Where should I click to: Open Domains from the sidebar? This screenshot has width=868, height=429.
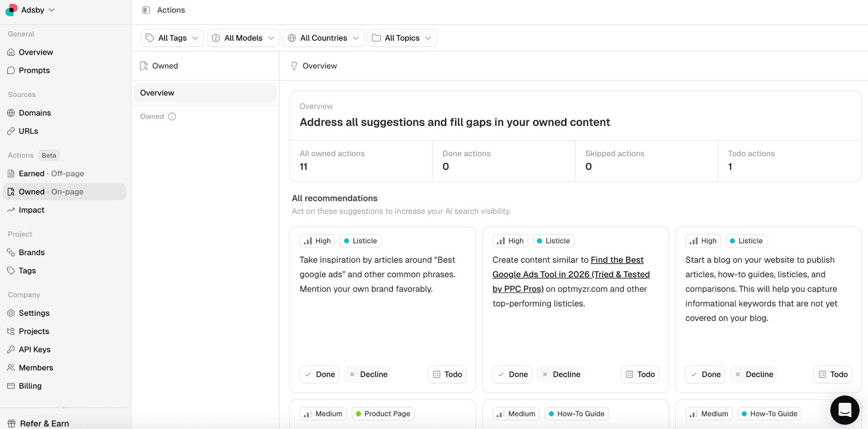coord(34,113)
